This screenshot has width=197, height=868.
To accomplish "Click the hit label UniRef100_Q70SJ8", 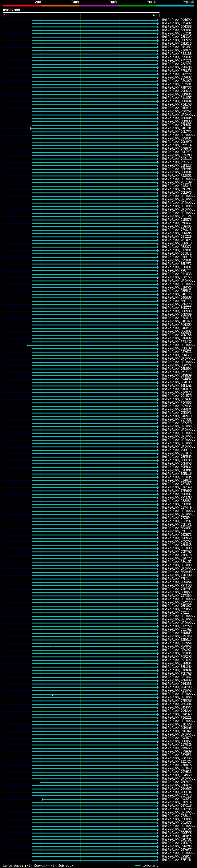I will pyautogui.click(x=177, y=230).
